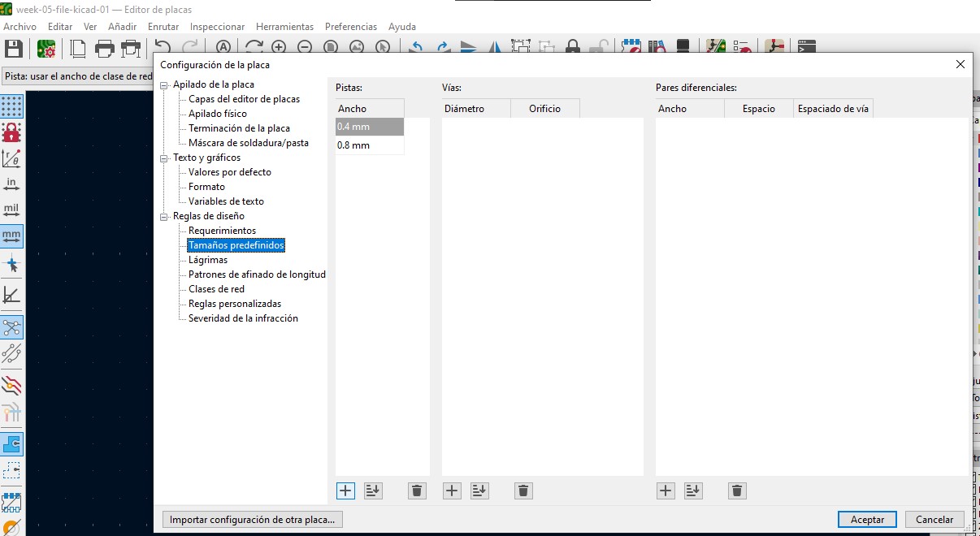Add a new via size row
The image size is (980, 536).
(452, 491)
